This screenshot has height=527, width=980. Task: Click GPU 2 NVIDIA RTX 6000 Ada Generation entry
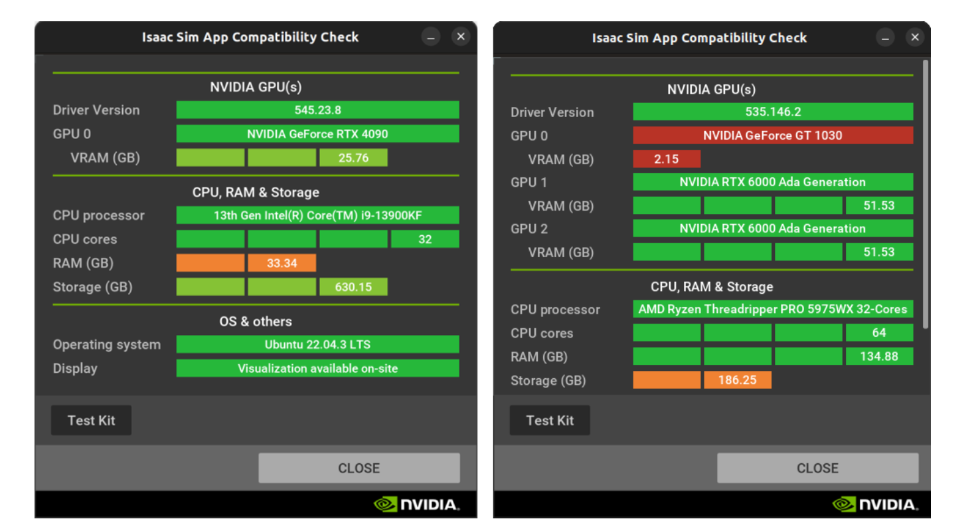tap(773, 228)
